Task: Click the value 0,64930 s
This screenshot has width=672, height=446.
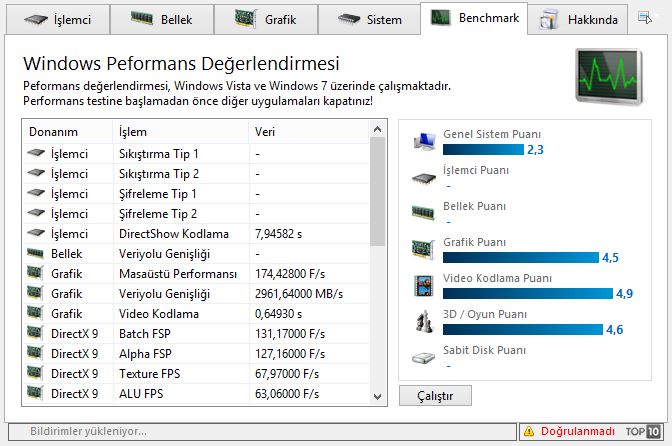Action: [279, 314]
